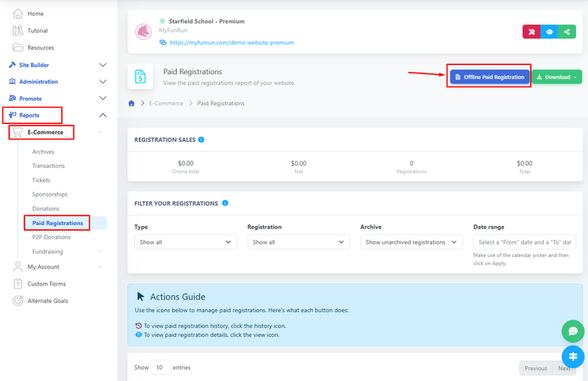Open the Registration filter dropdown

coord(298,242)
